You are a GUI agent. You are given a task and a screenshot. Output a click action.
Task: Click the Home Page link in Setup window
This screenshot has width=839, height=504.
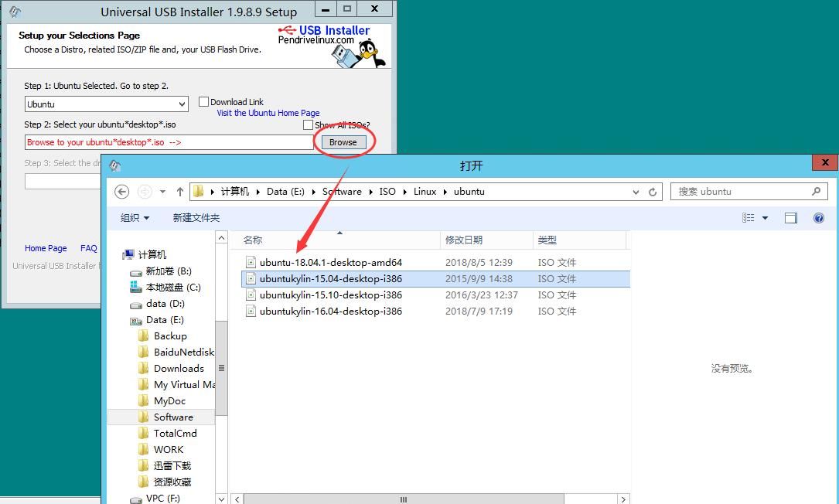(x=46, y=248)
